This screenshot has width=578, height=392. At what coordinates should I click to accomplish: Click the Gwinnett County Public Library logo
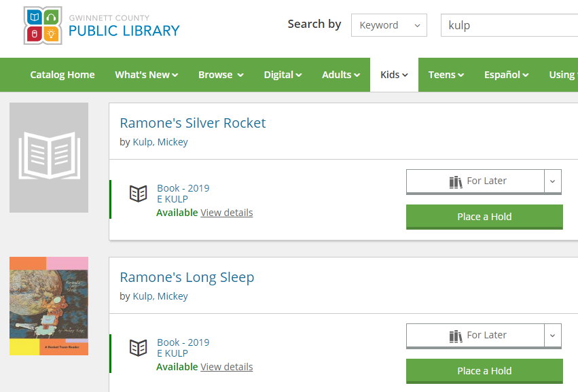[x=102, y=26]
